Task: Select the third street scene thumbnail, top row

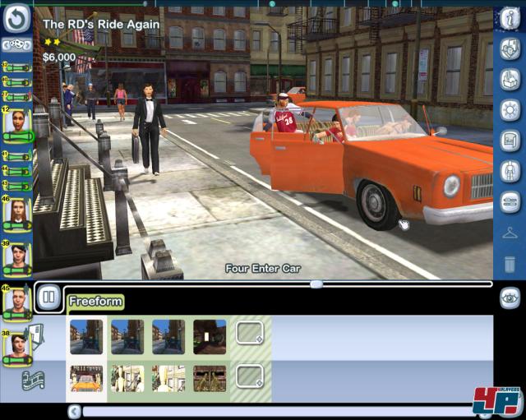Action: click(x=168, y=337)
